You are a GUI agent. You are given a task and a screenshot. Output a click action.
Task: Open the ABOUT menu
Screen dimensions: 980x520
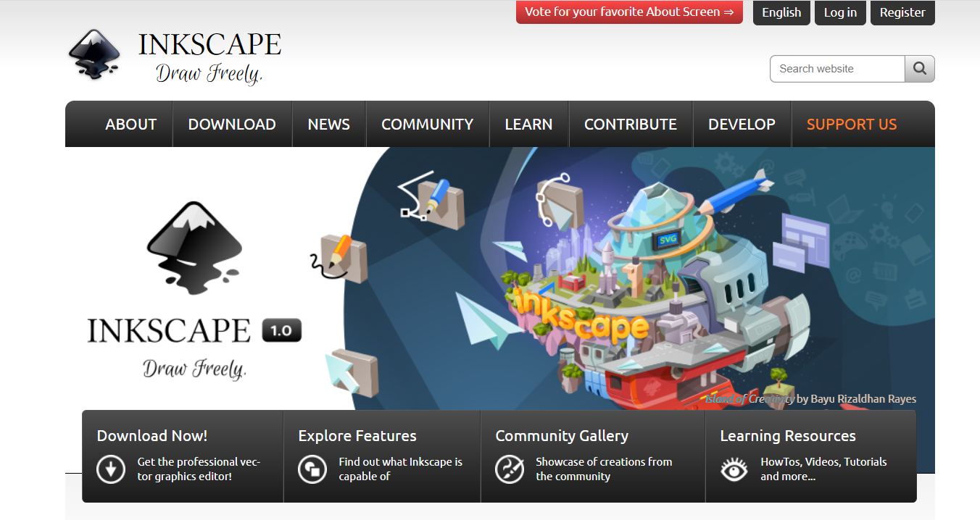(130, 125)
